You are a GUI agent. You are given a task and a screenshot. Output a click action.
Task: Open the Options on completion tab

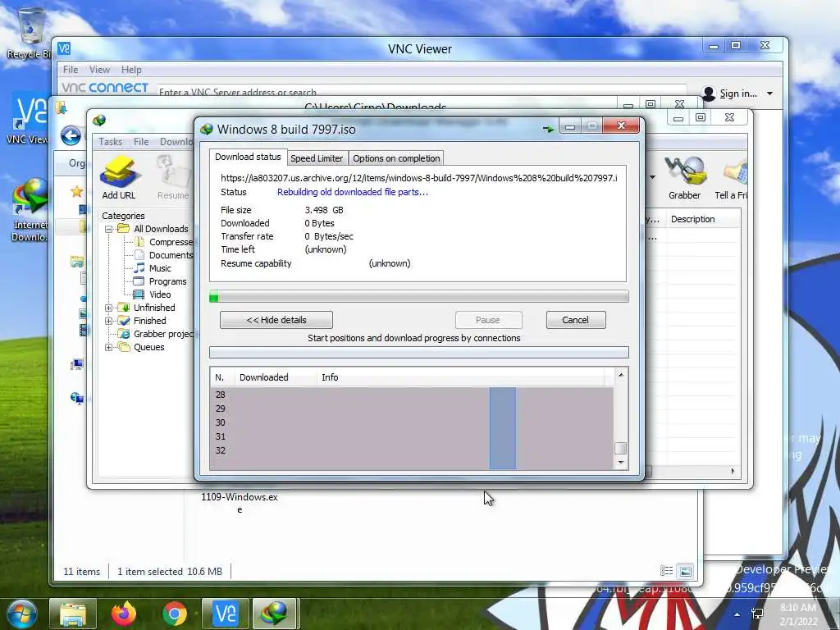(x=396, y=158)
